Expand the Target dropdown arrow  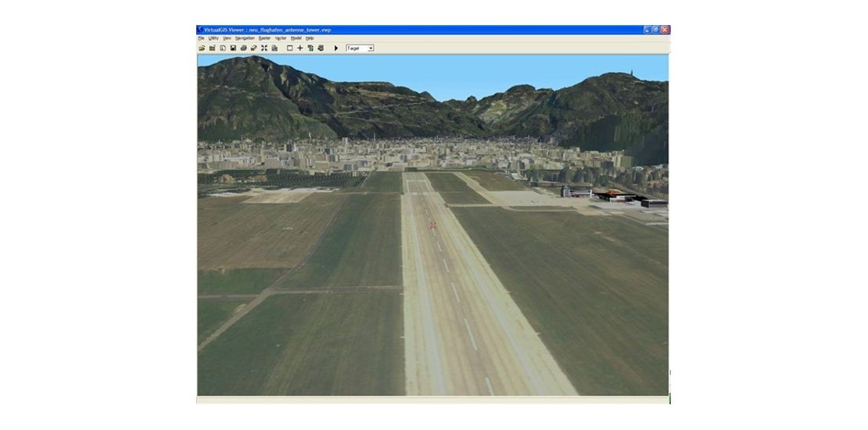tap(371, 48)
